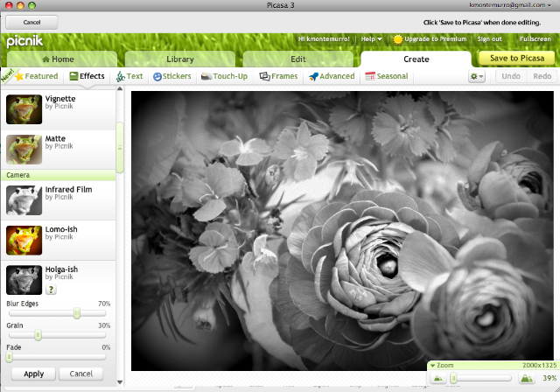Screen dimensions: 560x392
Task: Open the account email dropdown
Action: tap(510, 5)
